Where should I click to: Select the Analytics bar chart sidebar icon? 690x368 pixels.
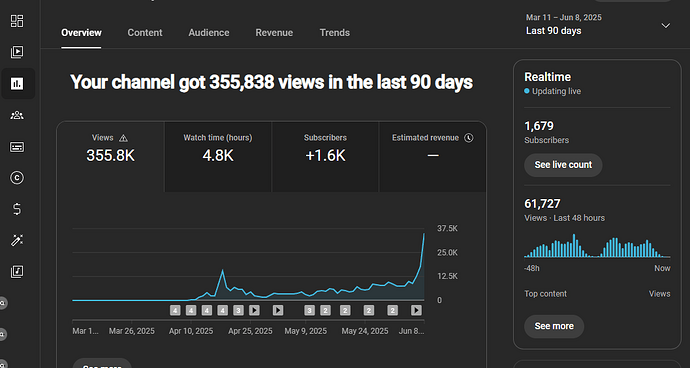[x=17, y=84]
